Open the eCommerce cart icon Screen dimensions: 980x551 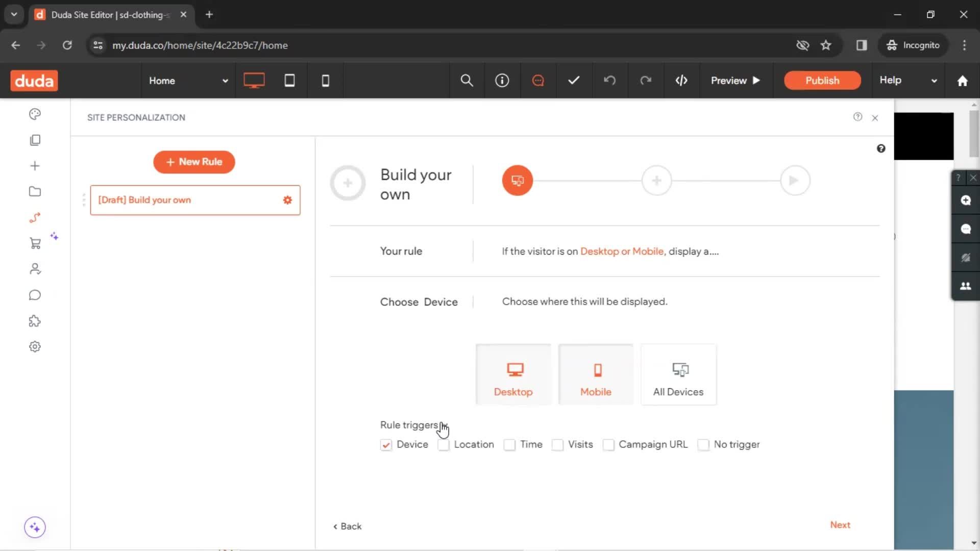pyautogui.click(x=35, y=243)
